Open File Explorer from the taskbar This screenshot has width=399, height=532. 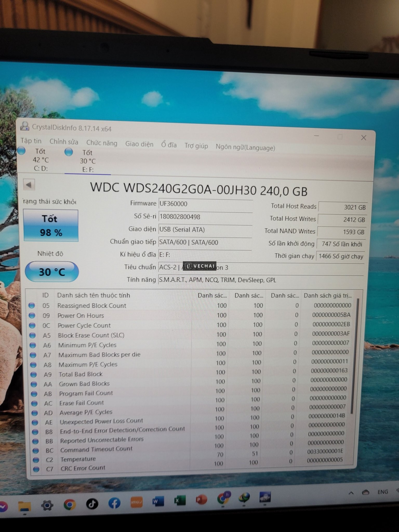25,507
